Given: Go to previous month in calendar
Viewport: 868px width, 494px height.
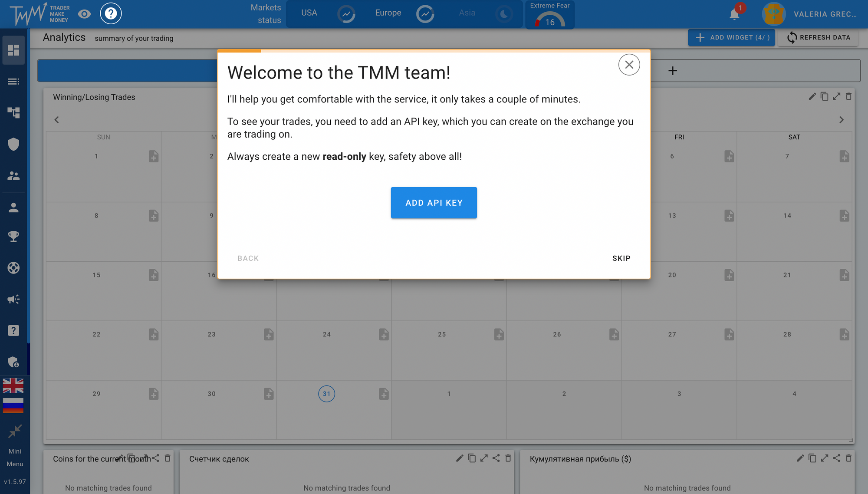Looking at the screenshot, I should pos(56,120).
